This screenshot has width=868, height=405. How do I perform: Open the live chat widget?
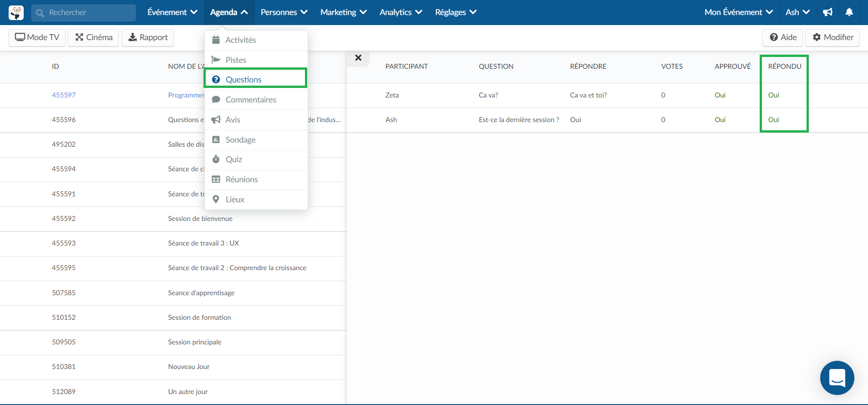[837, 378]
